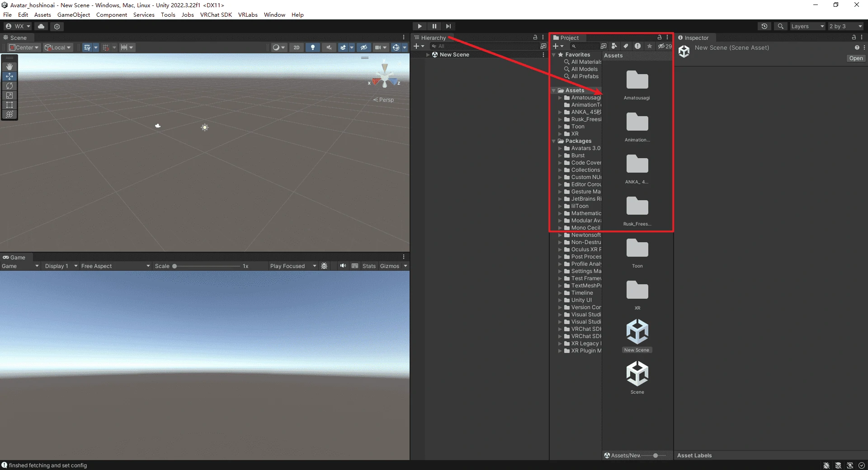This screenshot has height=470, width=868.
Task: Open Undo History icon
Action: click(764, 26)
